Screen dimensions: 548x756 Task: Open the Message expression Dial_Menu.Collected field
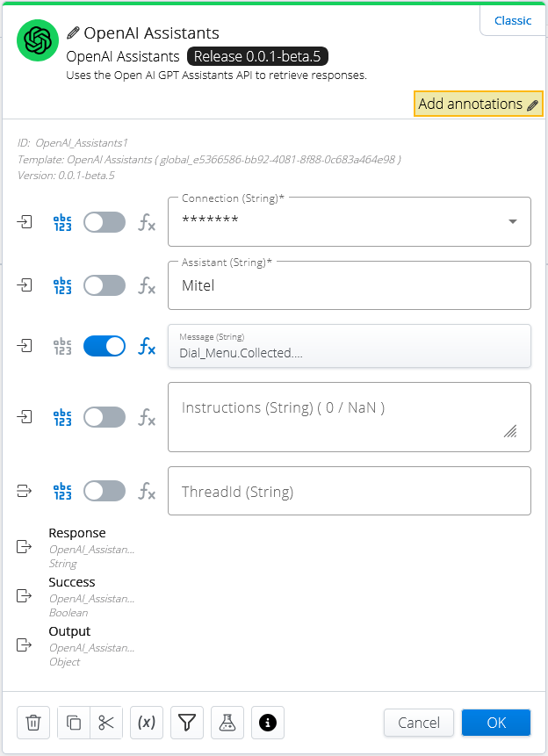coord(350,346)
